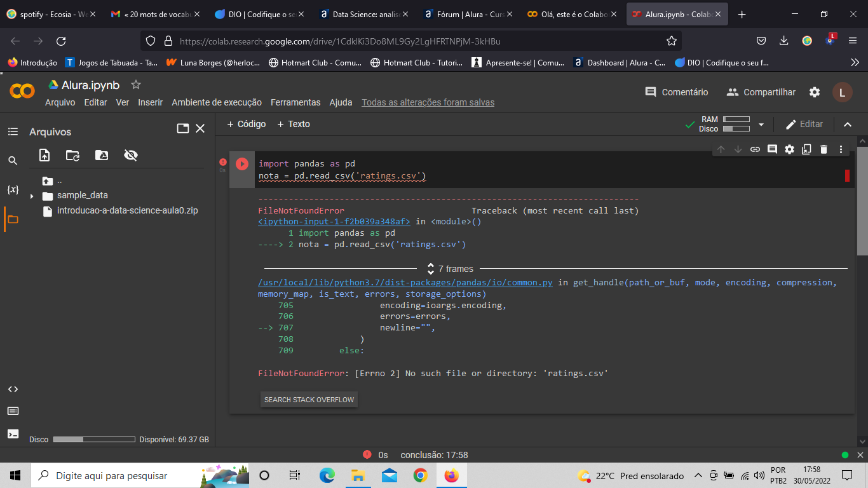Open more cell actions menu

[841, 149]
